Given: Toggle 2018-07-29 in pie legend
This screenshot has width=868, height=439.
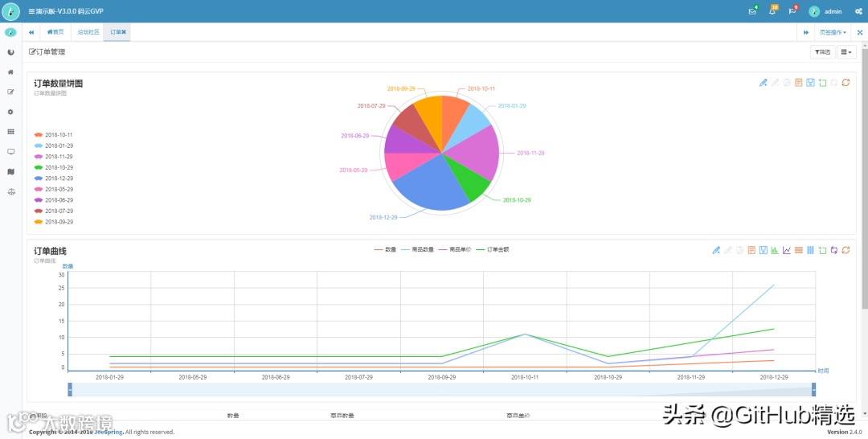Looking at the screenshot, I should (53, 211).
